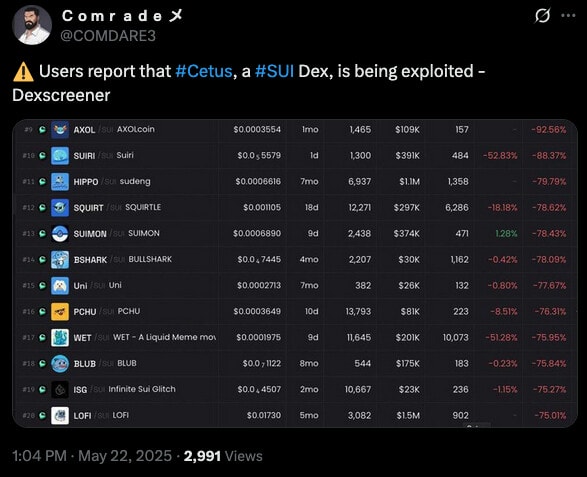The image size is (587, 477).
Task: Click BLUB change -75.84%
Action: point(549,364)
